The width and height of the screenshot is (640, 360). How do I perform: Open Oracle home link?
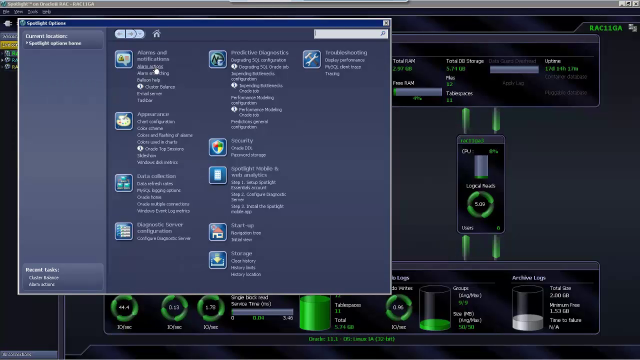click(149, 197)
